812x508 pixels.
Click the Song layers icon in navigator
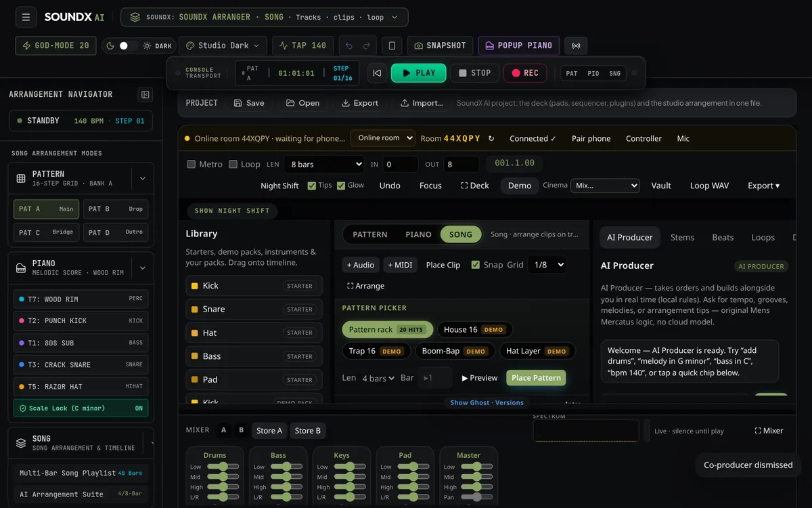pyautogui.click(x=21, y=443)
